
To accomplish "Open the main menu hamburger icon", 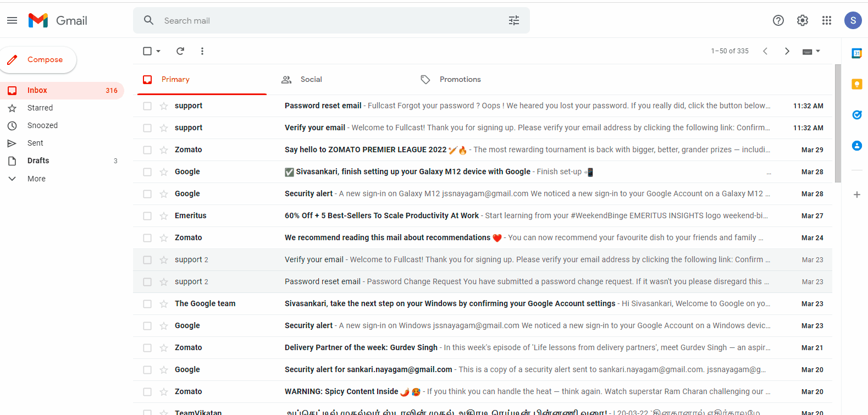I will [12, 20].
